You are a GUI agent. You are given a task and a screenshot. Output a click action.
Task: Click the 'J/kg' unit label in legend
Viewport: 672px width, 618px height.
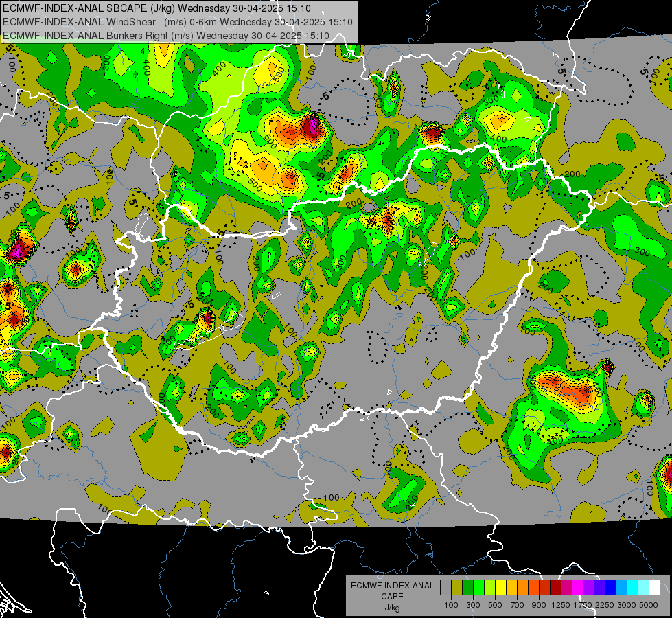392,608
